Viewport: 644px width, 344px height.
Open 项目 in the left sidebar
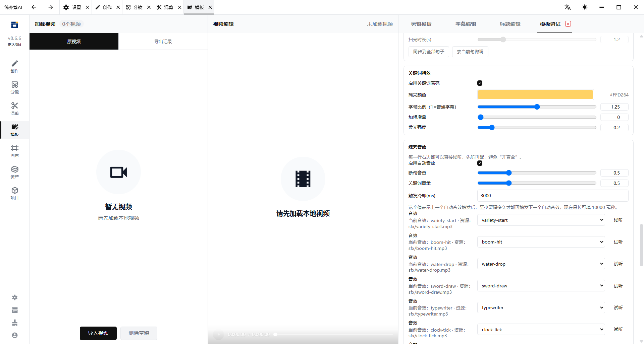coord(14,193)
